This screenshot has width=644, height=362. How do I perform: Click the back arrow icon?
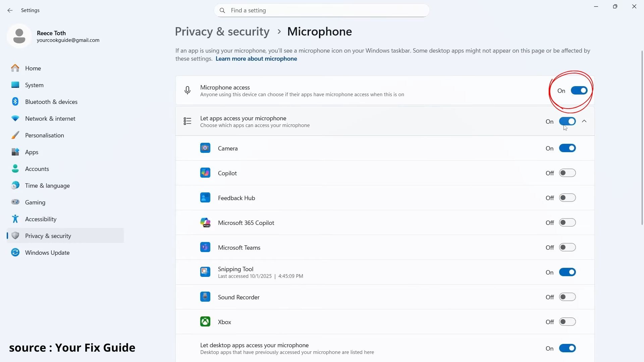[10, 10]
